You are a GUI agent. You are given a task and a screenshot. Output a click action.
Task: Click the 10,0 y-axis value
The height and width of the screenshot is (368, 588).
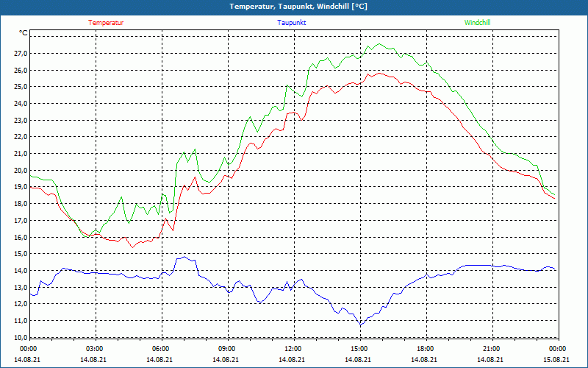point(21,337)
